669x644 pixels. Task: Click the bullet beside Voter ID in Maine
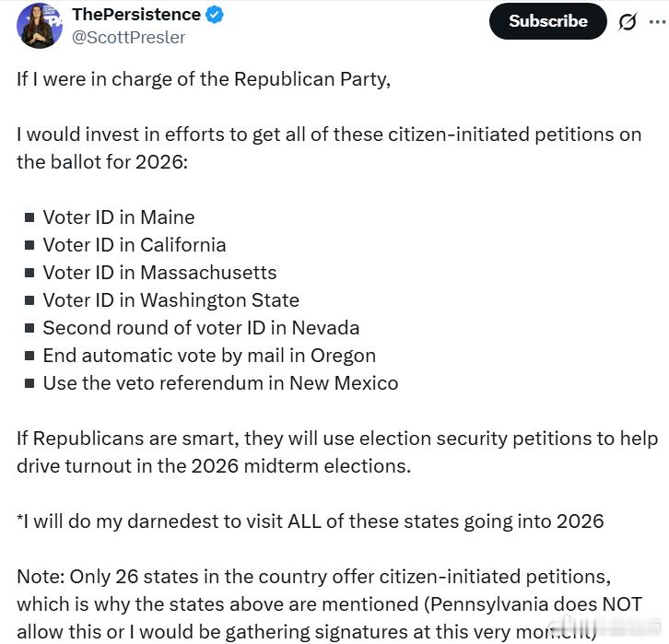pos(29,218)
